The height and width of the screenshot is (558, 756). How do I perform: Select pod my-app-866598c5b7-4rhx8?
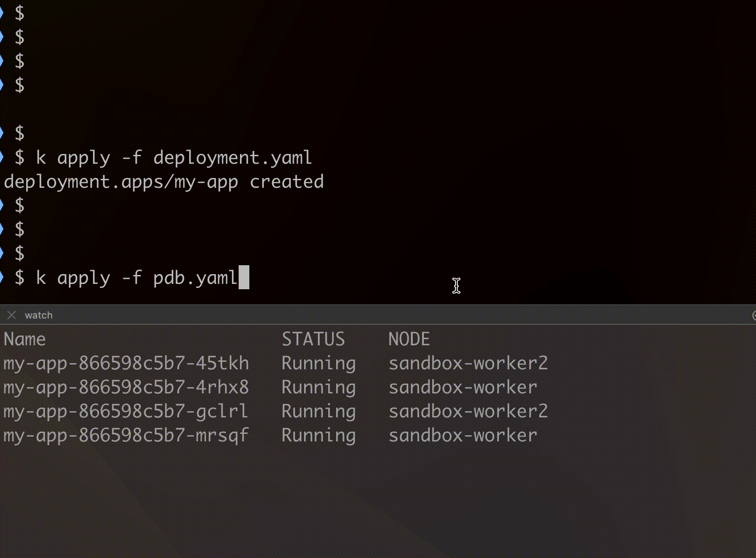click(x=126, y=387)
